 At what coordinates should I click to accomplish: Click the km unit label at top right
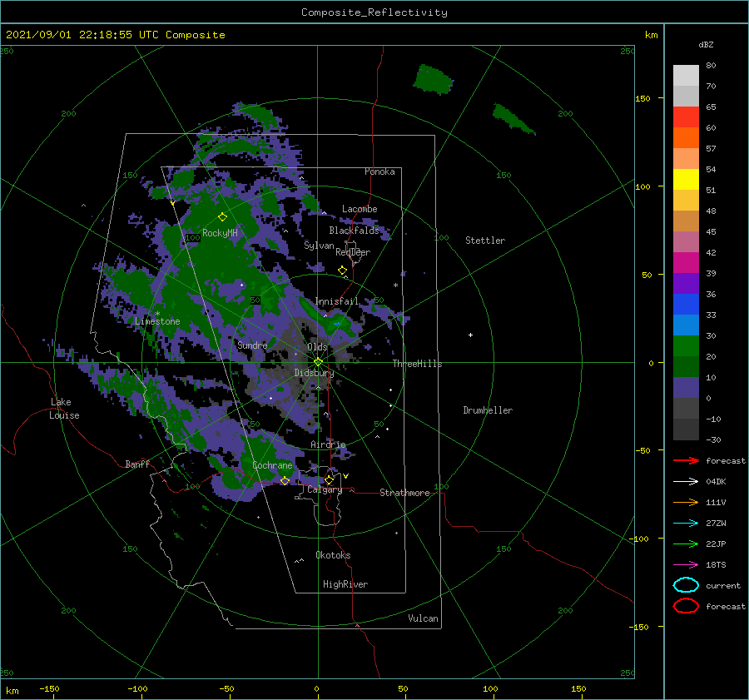pos(651,35)
